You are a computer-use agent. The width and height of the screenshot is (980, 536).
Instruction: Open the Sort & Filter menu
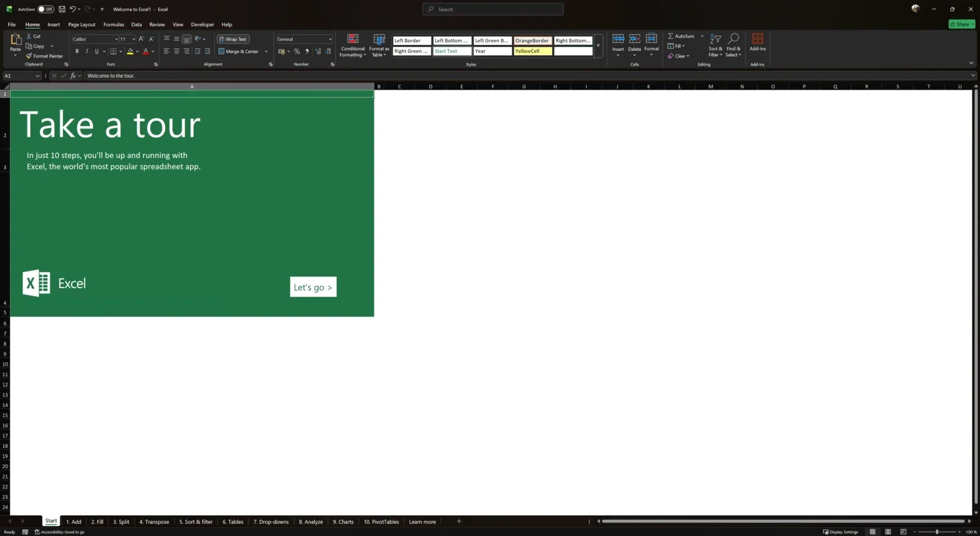point(715,46)
